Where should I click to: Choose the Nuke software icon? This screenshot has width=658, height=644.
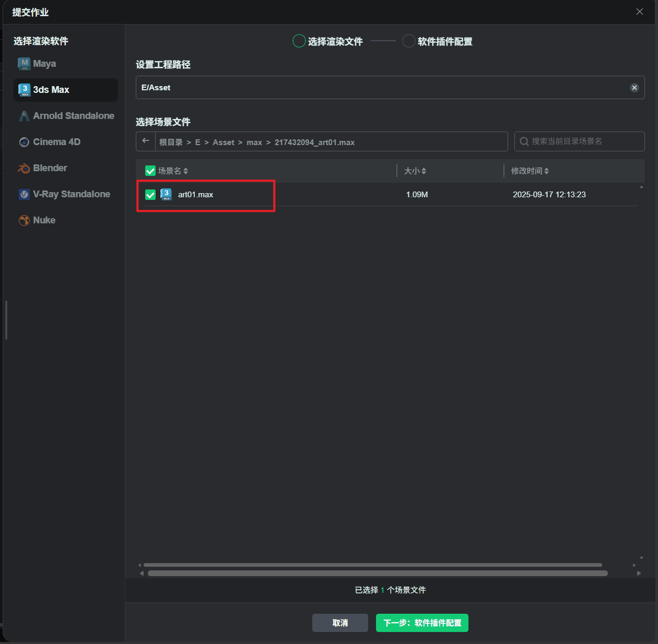coord(24,220)
